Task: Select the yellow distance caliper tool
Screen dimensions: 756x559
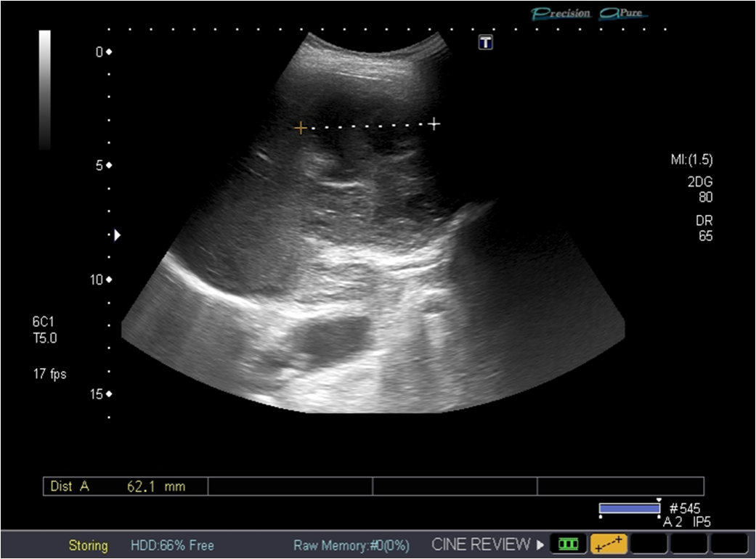Action: click(608, 544)
